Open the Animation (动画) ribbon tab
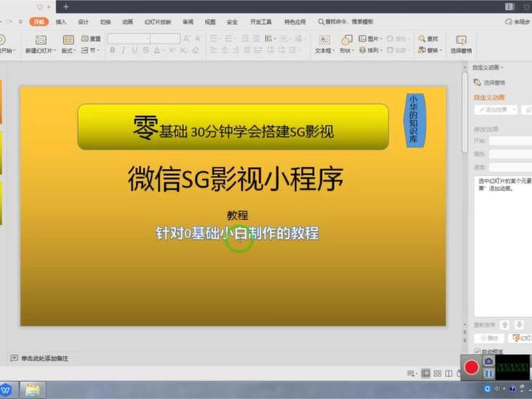 point(128,22)
